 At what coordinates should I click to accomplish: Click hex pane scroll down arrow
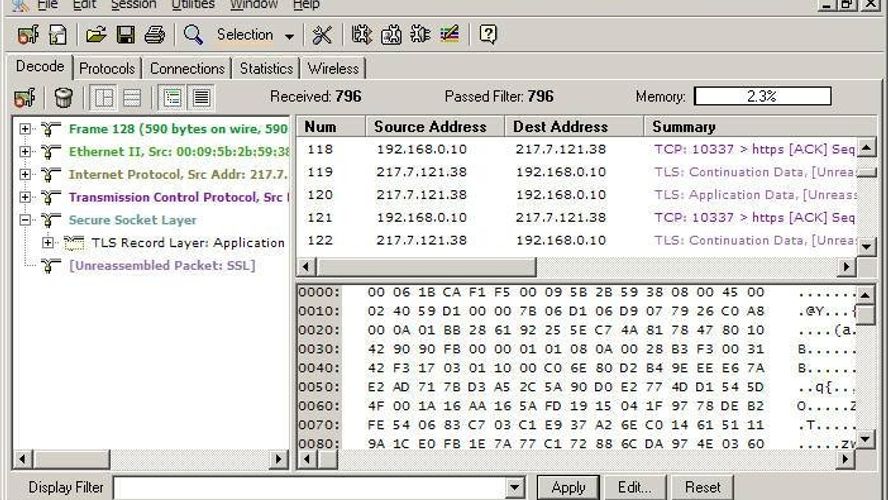[866, 439]
